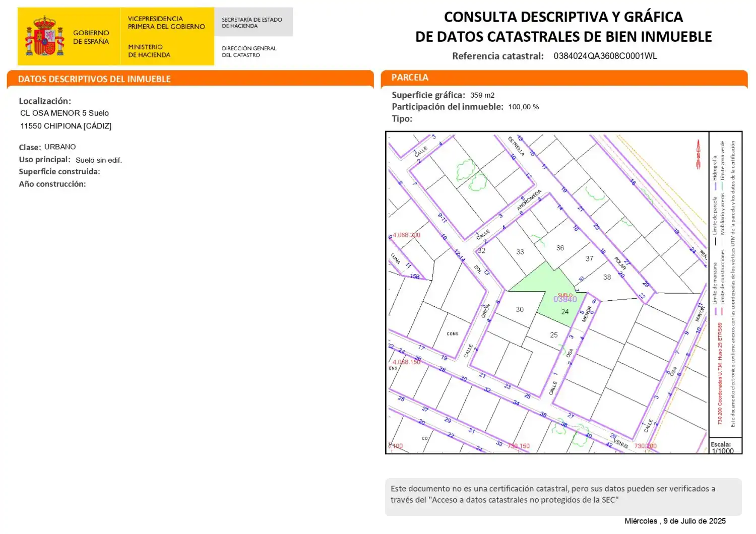Click the coordinate label '730.150' on the map
Image resolution: width=756 pixels, height=534 pixels.
coord(519,446)
